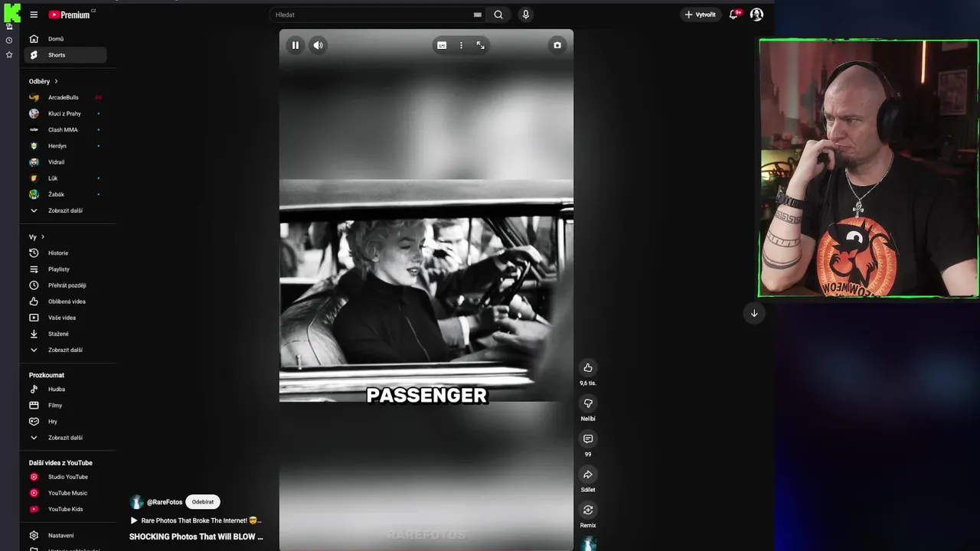Screen dimensions: 980x551
Task: Click the SHOCKING Photos That Will BLOW title
Action: pos(196,536)
